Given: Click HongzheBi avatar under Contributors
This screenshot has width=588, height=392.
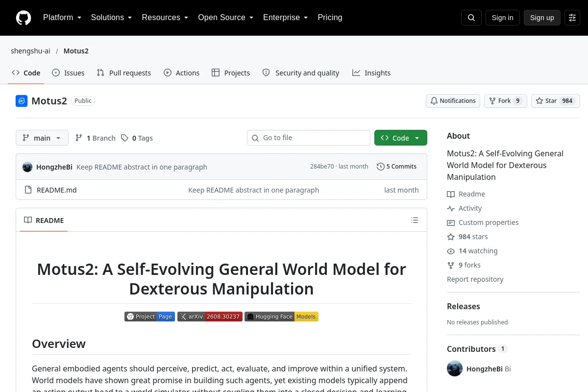Looking at the screenshot, I should click(455, 368).
